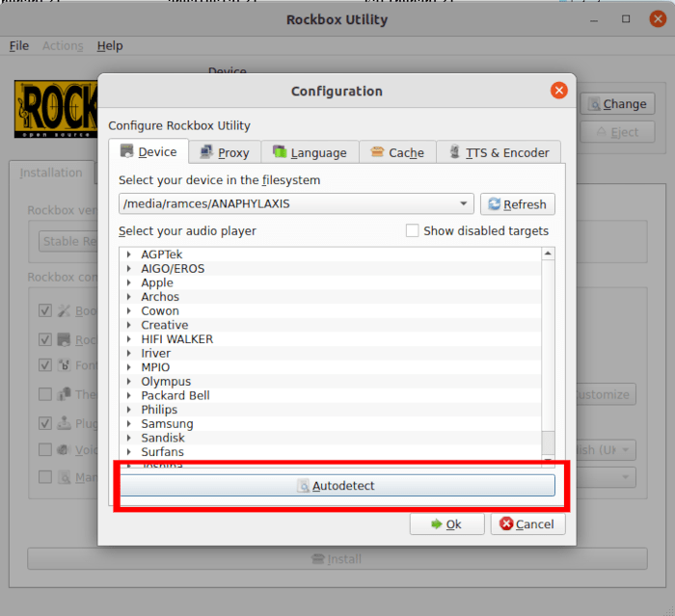Click the Cache tab box icon
The width and height of the screenshot is (675, 616).
click(377, 151)
